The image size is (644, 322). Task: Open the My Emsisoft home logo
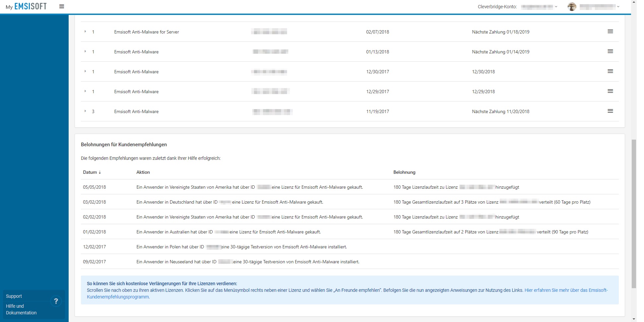[26, 6]
